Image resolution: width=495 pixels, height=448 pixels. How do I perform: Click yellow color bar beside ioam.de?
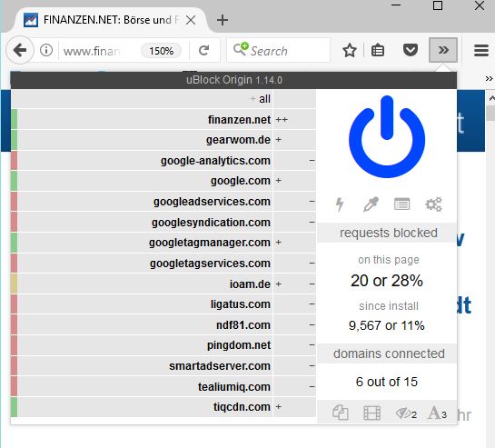point(14,284)
